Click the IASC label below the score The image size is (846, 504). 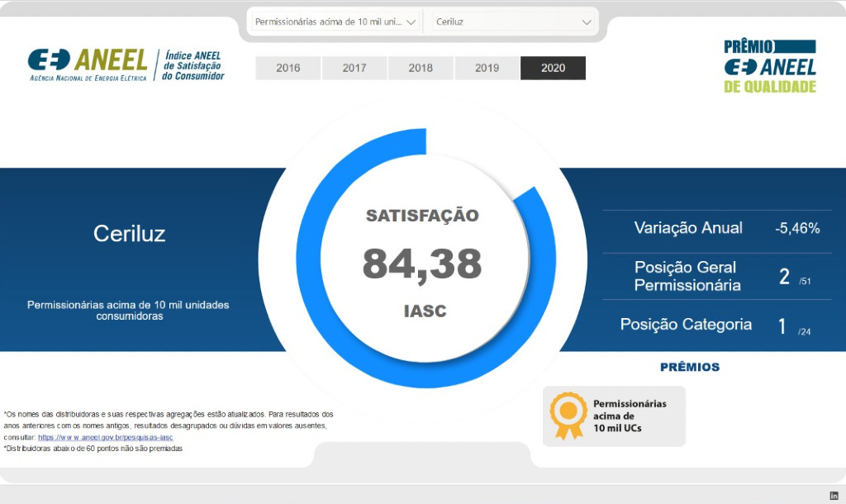(425, 311)
